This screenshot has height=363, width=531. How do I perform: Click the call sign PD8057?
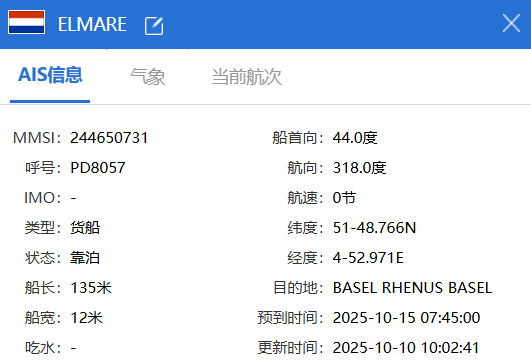coord(98,168)
